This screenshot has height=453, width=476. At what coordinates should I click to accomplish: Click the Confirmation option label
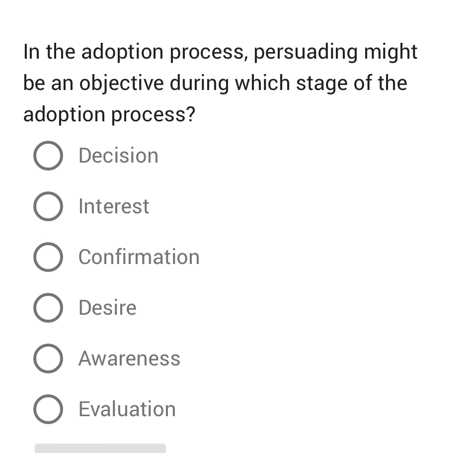coord(139,257)
